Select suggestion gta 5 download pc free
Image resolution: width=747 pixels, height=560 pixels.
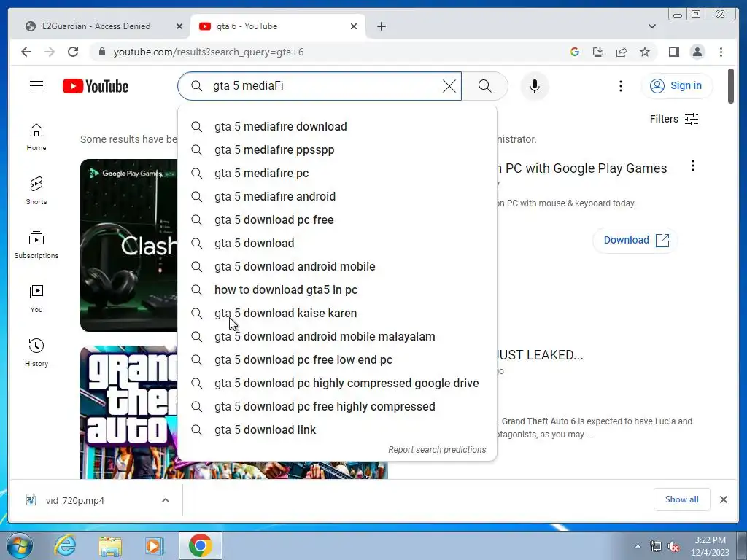point(337,219)
